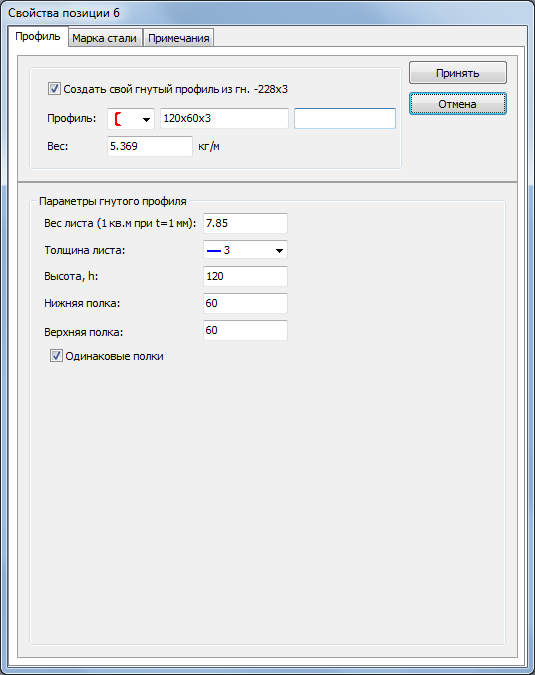
Task: Click the Свойства позиции 6 title bar
Action: tap(267, 13)
